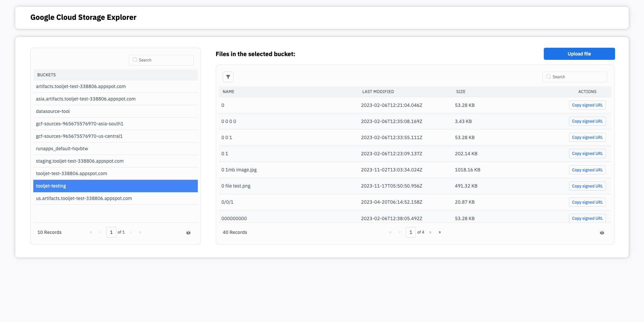644x322 pixels.
Task: Copy signed URL for 0 file test.png
Action: click(x=587, y=186)
